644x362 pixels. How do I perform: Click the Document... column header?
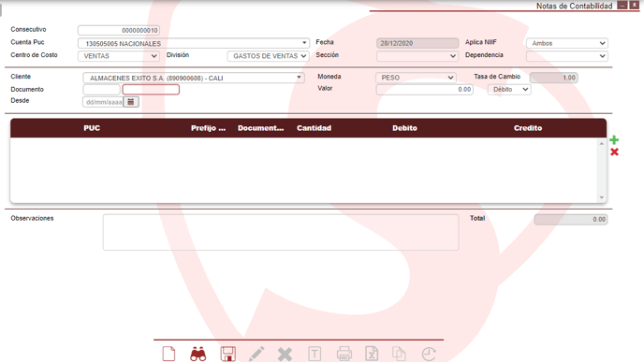click(x=261, y=128)
